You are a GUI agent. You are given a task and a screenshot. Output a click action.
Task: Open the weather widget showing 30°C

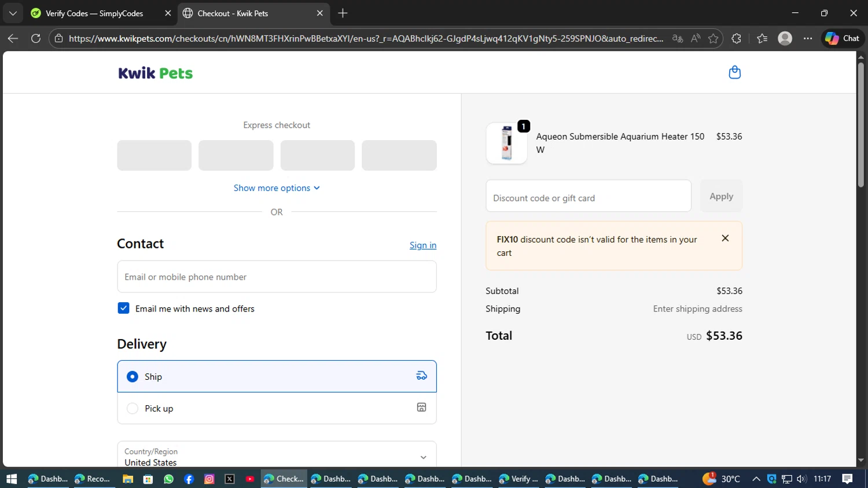click(x=722, y=479)
